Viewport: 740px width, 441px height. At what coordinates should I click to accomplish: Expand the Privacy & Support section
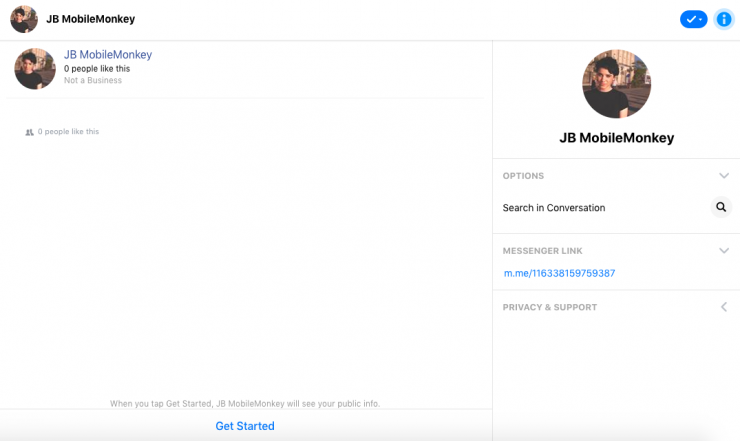pos(724,307)
